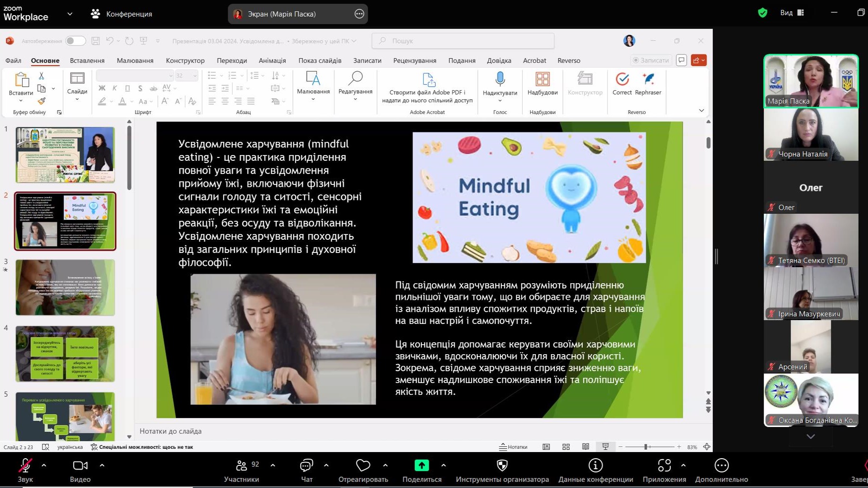Screen dimensions: 868x488
Task: Click the Нотатки button in status bar
Action: 513,447
